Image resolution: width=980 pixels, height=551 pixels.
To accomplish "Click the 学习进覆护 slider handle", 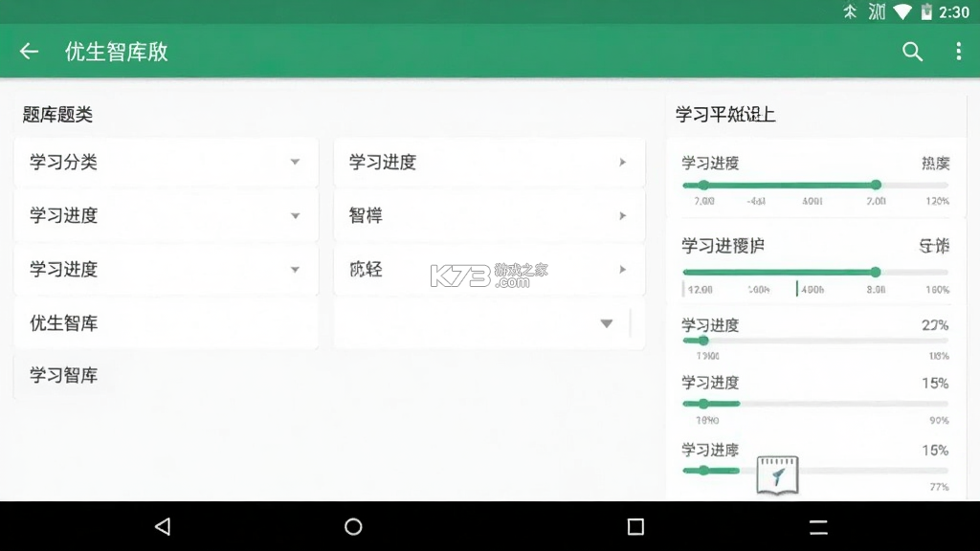I will click(876, 272).
